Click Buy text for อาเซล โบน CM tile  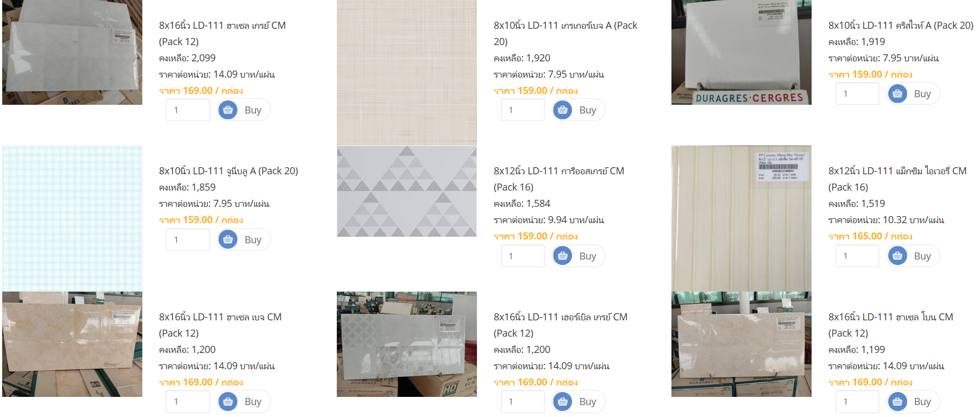922,402
